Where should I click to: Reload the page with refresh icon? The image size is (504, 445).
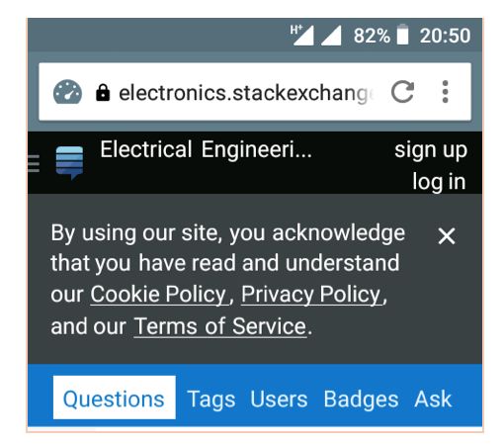(x=402, y=92)
